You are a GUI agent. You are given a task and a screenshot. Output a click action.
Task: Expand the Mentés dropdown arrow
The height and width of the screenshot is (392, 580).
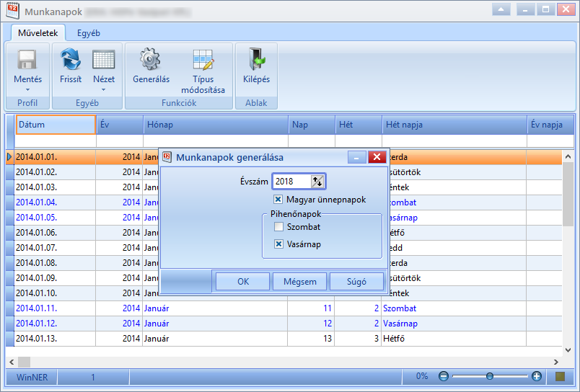tap(27, 90)
